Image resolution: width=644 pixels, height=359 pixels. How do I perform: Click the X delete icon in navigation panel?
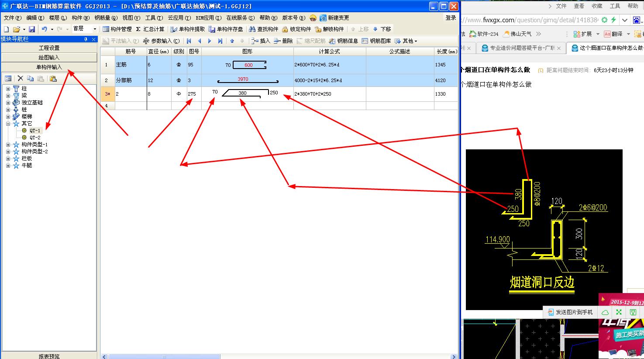[20, 79]
